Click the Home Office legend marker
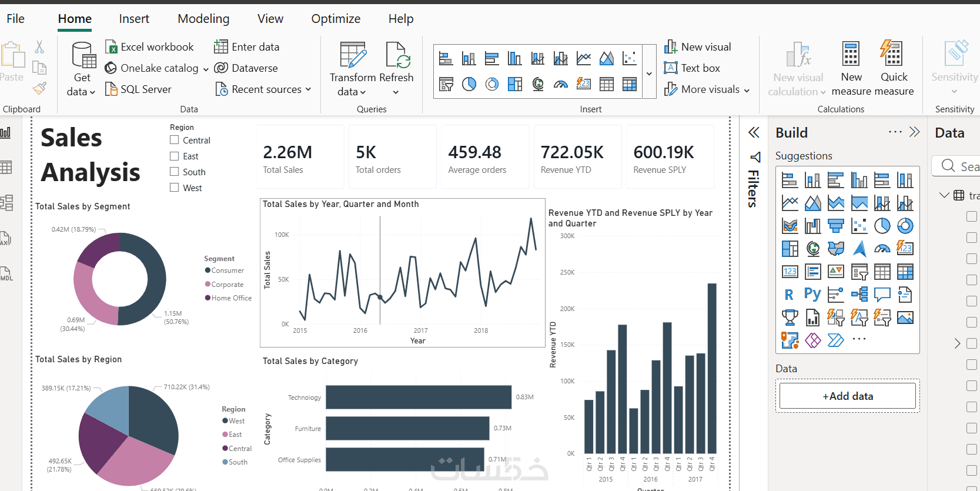The width and height of the screenshot is (980, 491). 208,298
